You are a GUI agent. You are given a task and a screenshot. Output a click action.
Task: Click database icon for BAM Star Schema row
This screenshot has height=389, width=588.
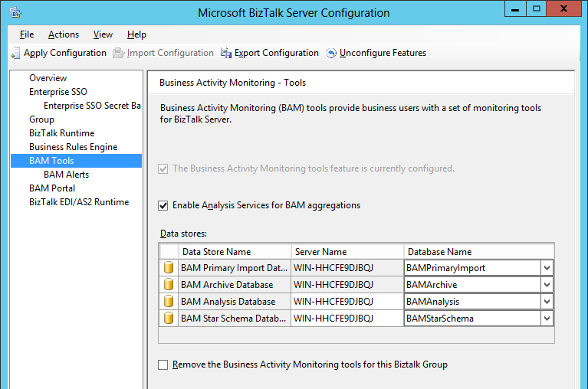[169, 319]
